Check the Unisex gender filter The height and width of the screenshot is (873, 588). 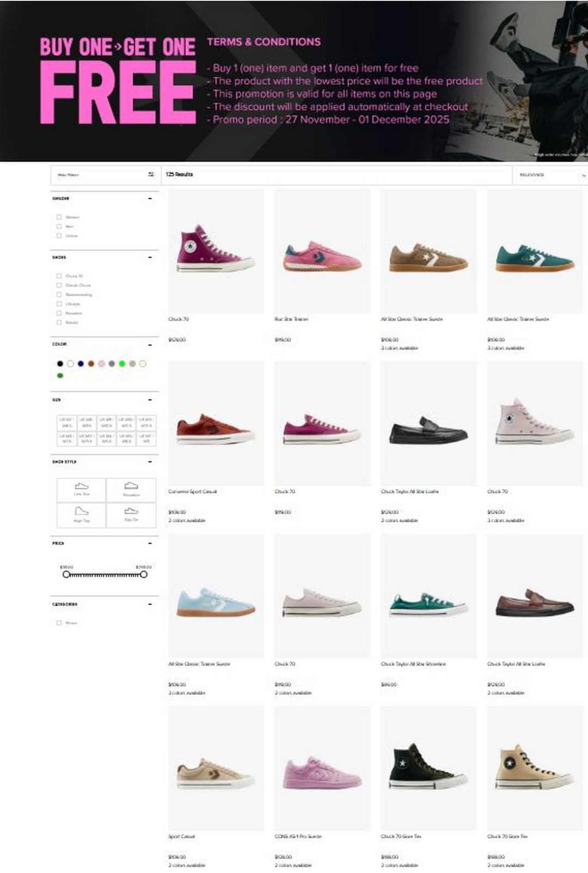(59, 235)
